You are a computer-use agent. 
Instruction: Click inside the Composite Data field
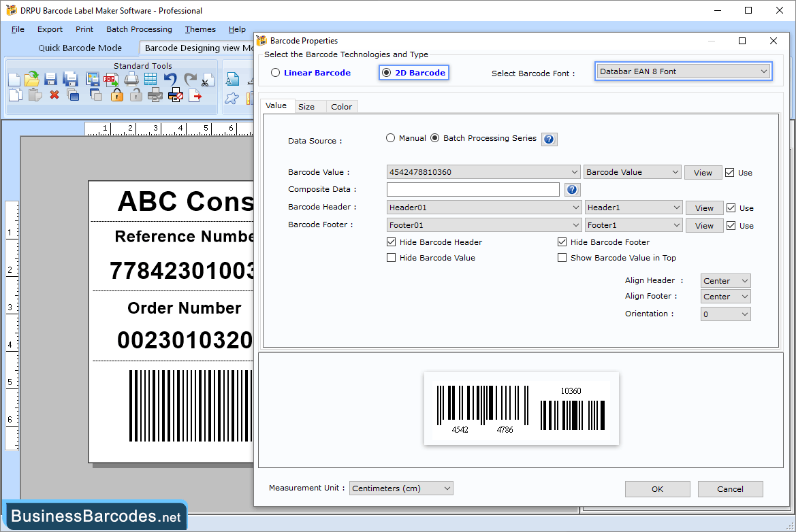coord(473,190)
